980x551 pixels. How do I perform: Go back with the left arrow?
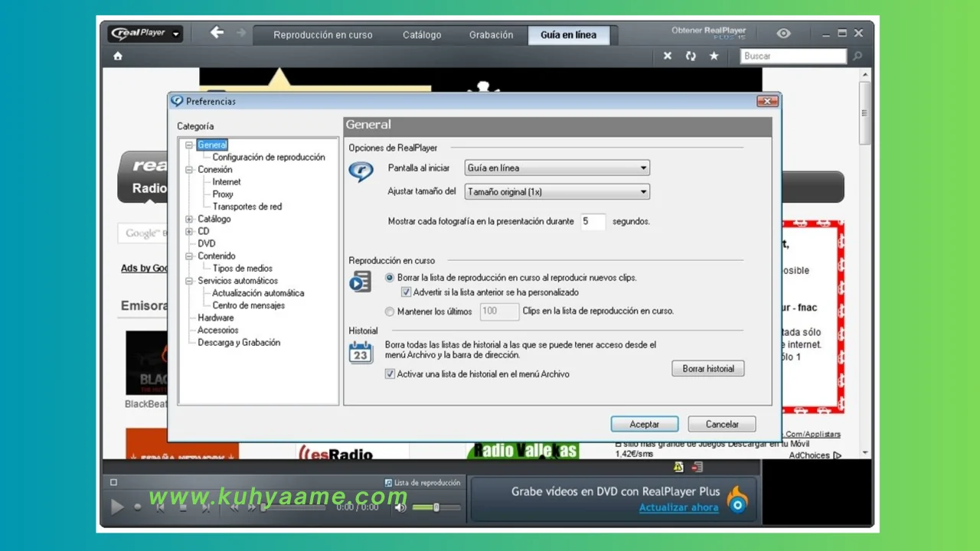point(217,32)
